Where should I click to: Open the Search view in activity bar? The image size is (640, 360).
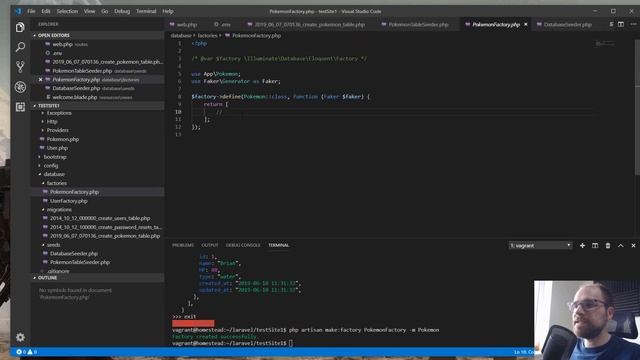[x=20, y=47]
